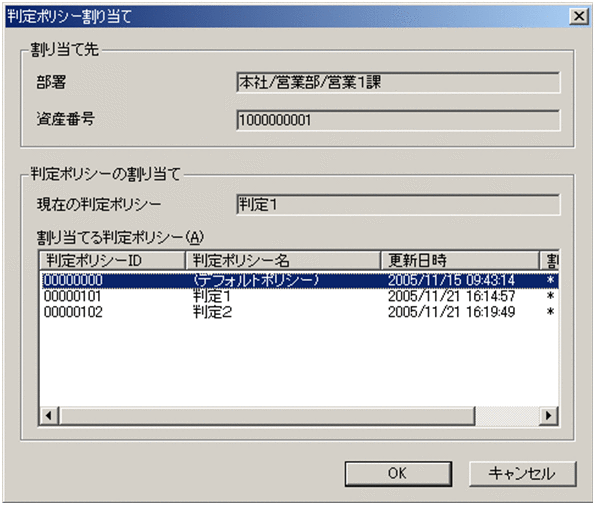This screenshot has width=596, height=507.
Task: Click the (デフォルトポリシー) name cell
Action: tap(255, 280)
